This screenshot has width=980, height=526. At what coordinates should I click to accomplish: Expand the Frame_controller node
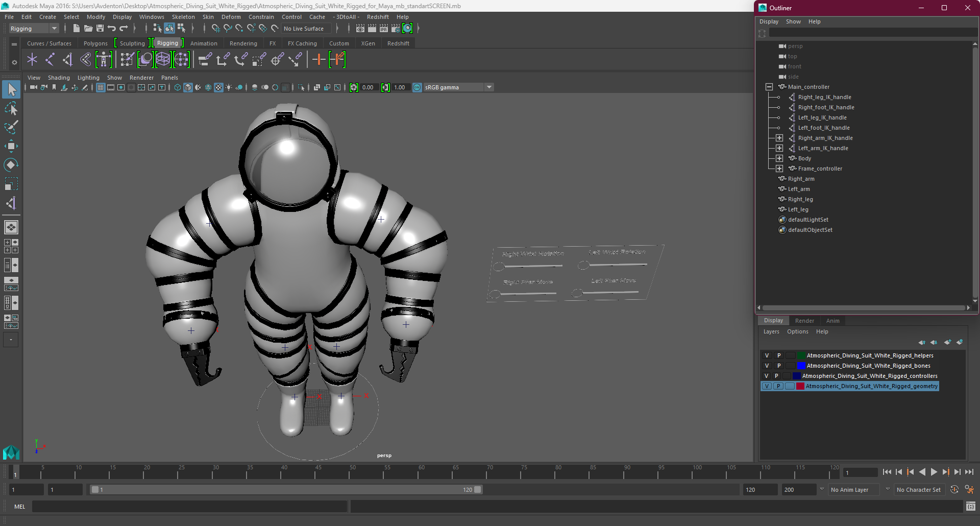[779, 169]
